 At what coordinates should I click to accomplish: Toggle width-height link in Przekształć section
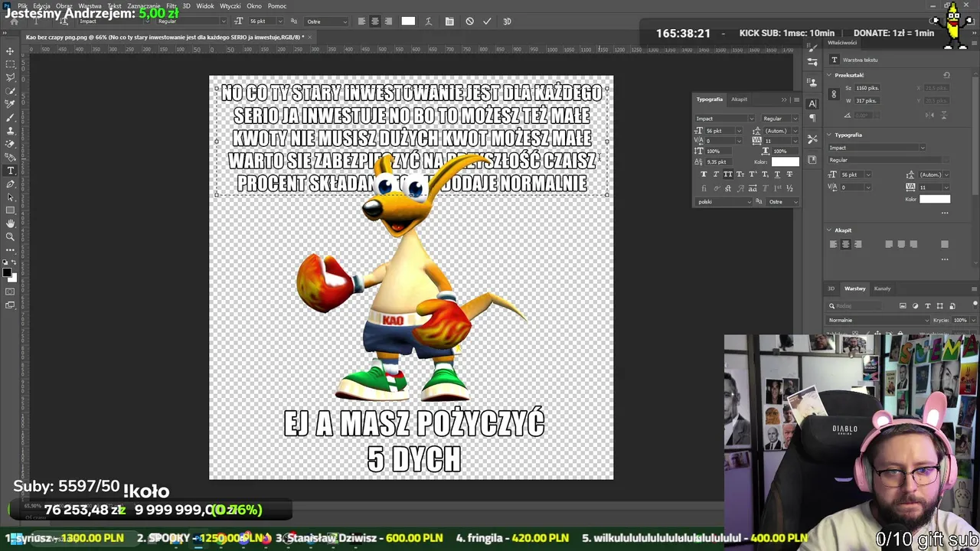(x=834, y=94)
